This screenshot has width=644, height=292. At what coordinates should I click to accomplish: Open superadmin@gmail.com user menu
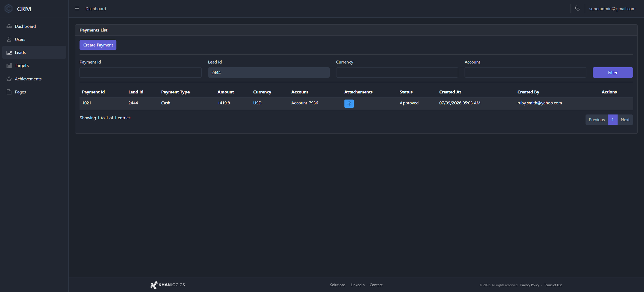click(612, 9)
